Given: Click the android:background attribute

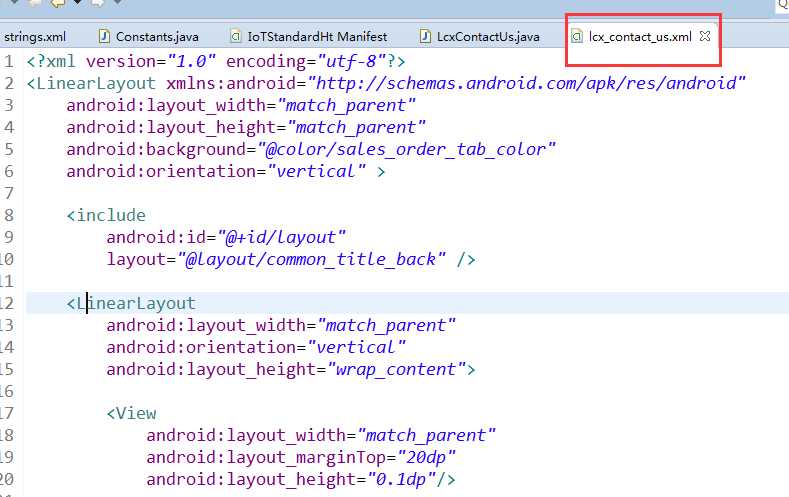Looking at the screenshot, I should click(156, 150).
